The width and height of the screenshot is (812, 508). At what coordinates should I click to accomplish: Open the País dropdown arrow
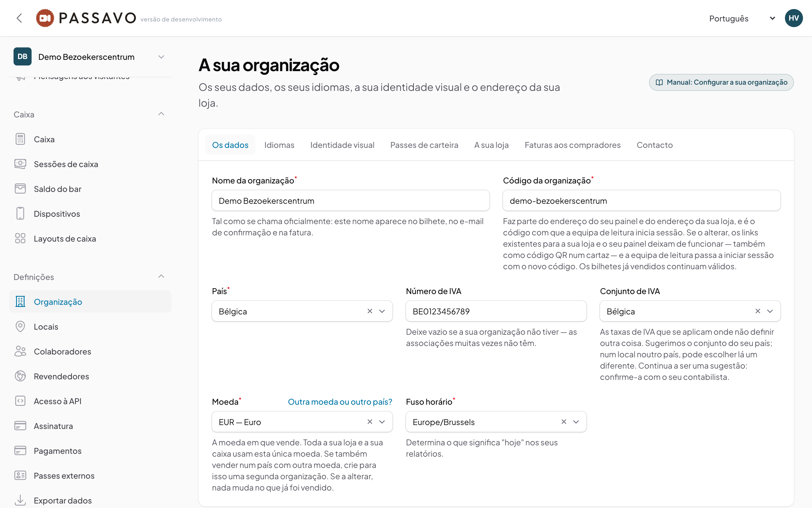click(x=382, y=311)
